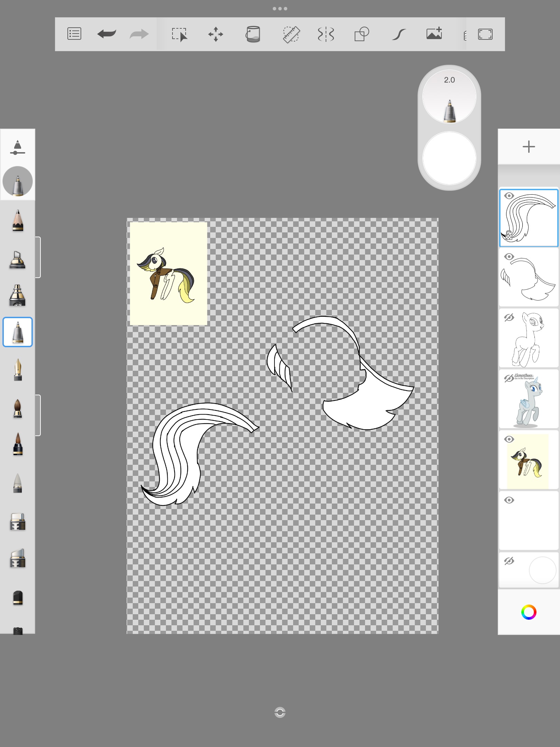
Task: Import an image with add-image icon
Action: [x=435, y=34]
